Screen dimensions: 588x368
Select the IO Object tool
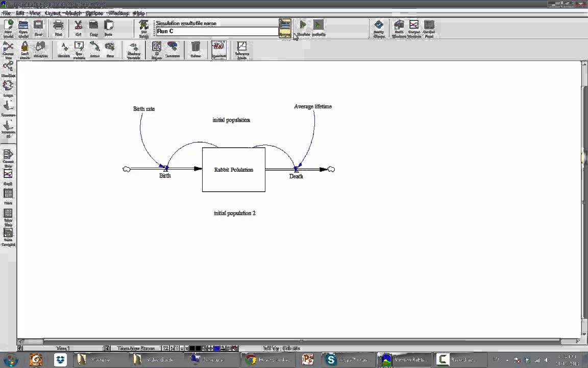coord(157,50)
